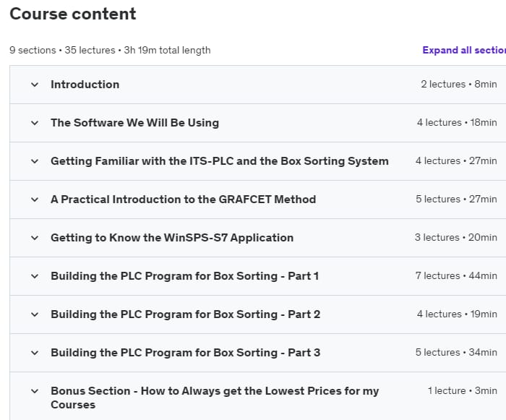The width and height of the screenshot is (506, 420).
Task: Select the Introduction section title
Action: tap(85, 85)
